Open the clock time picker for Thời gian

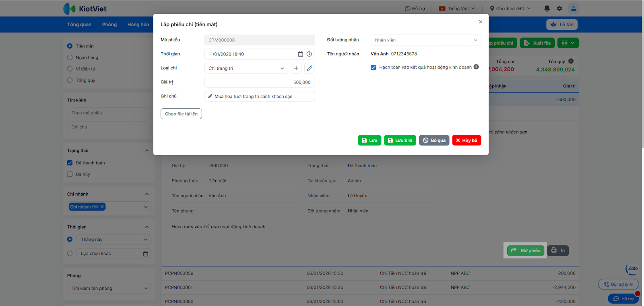click(309, 54)
